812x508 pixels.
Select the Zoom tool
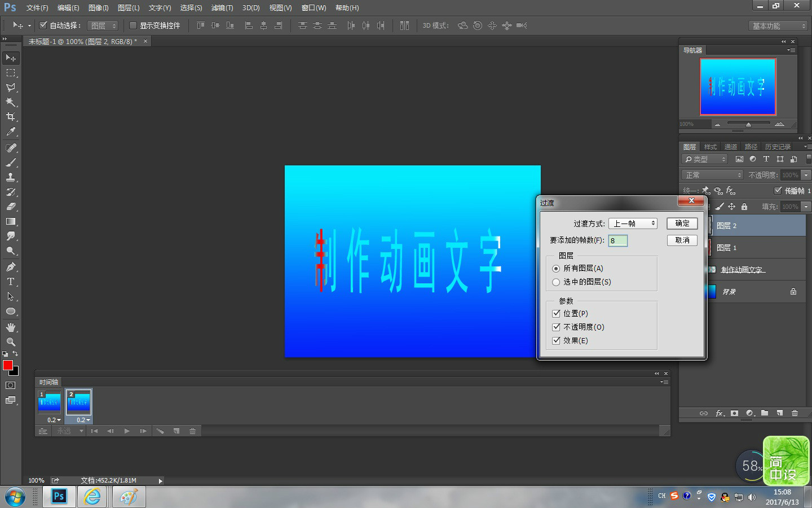tap(11, 342)
